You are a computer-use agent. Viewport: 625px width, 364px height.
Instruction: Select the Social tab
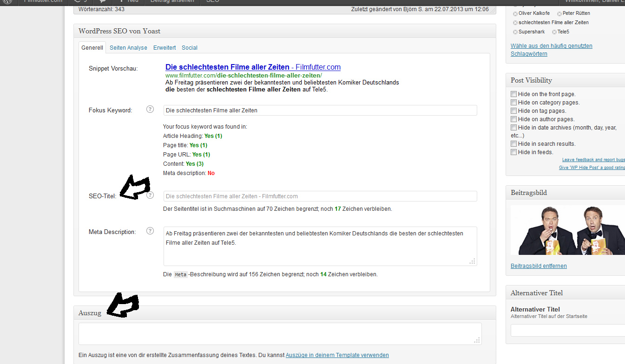pyautogui.click(x=190, y=48)
